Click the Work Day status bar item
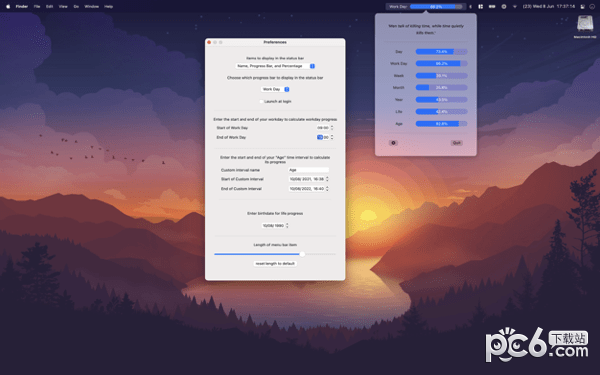Viewport: 600px width, 375px height. pyautogui.click(x=426, y=7)
